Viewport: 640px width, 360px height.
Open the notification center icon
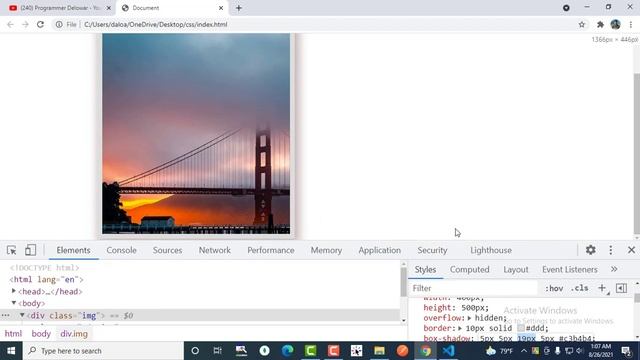point(626,351)
